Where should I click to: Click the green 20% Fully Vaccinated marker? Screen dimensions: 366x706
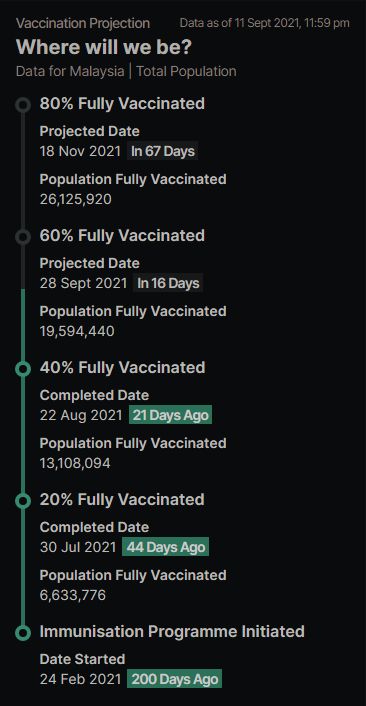23,501
